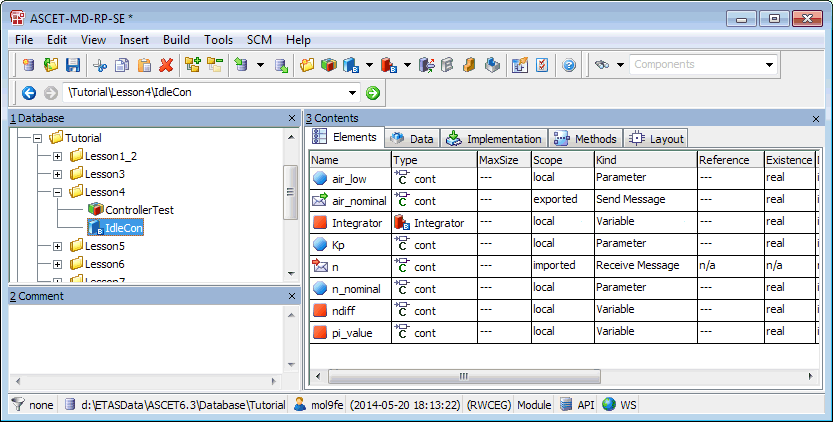Click the expand tree icon with plus
The height and width of the screenshot is (422, 833).
pos(192,65)
